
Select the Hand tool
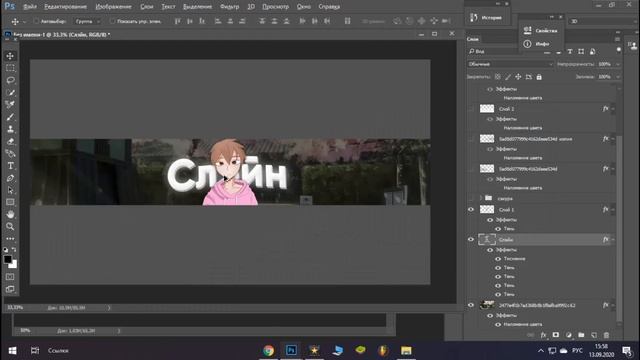[10, 214]
